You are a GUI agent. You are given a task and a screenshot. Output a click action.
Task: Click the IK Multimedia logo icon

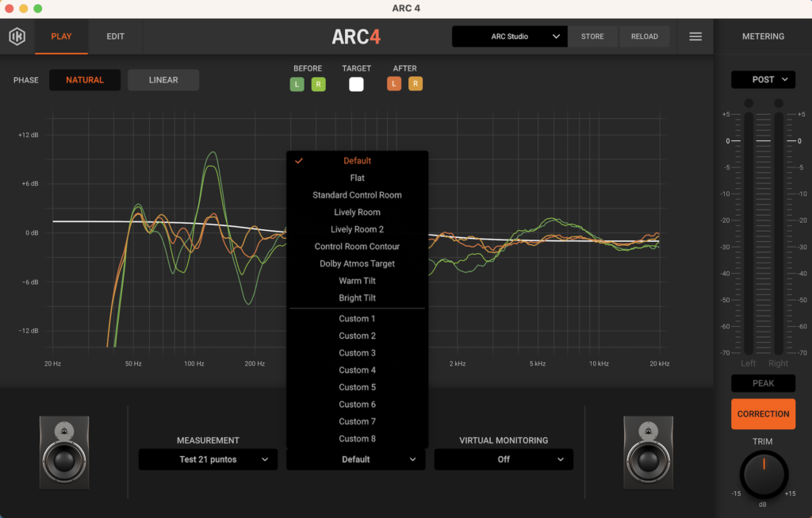[x=17, y=36]
